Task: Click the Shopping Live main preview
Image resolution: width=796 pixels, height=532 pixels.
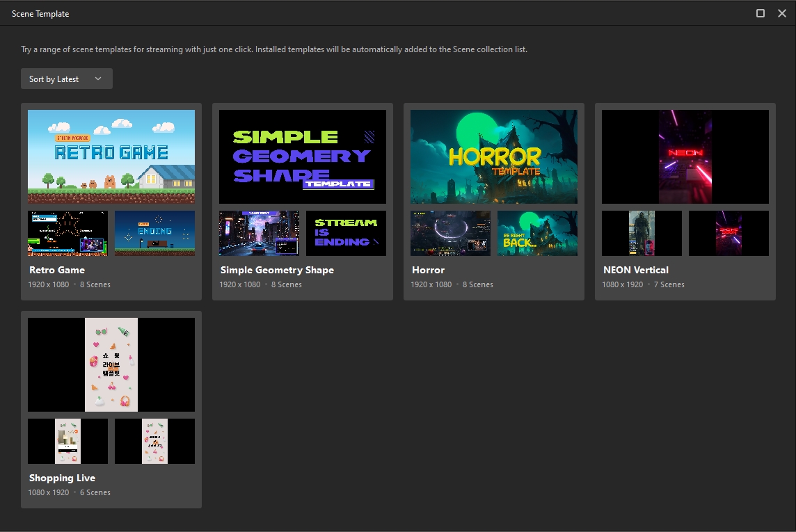Action: click(x=111, y=364)
